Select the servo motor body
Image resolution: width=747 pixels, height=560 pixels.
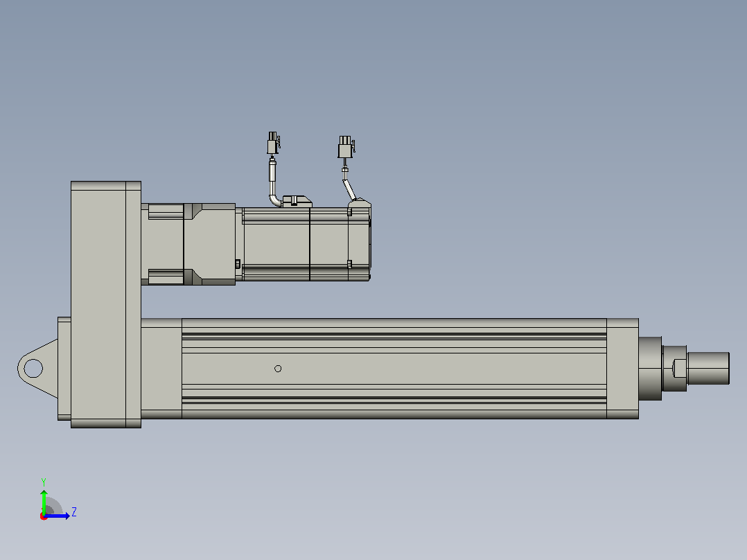tap(304, 243)
